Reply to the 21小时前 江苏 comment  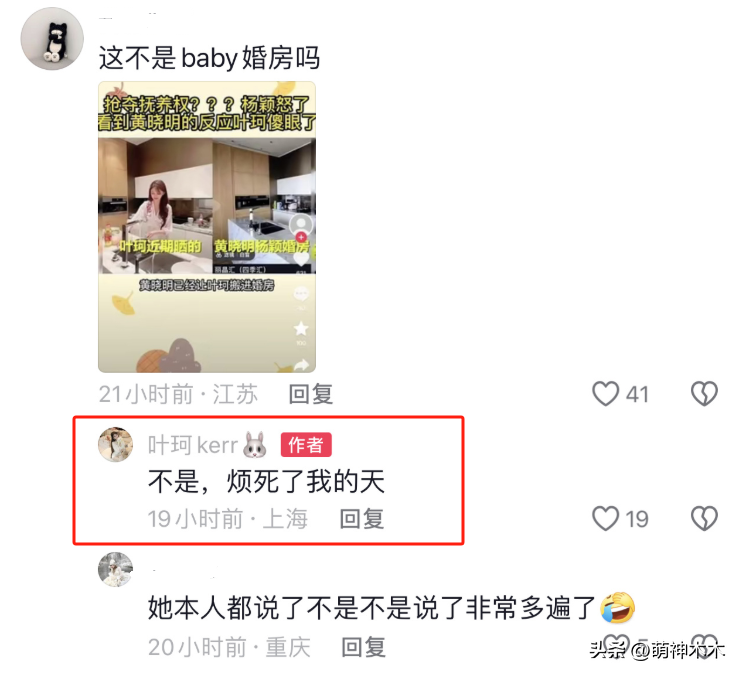click(x=311, y=394)
